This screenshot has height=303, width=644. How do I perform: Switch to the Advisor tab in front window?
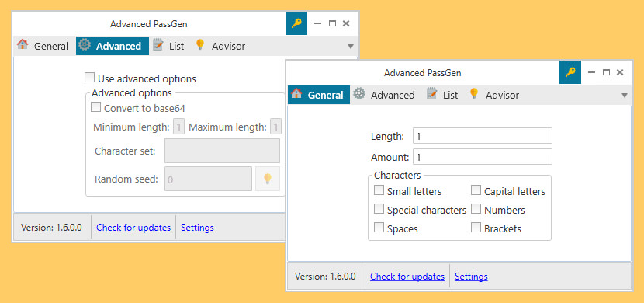(x=495, y=95)
